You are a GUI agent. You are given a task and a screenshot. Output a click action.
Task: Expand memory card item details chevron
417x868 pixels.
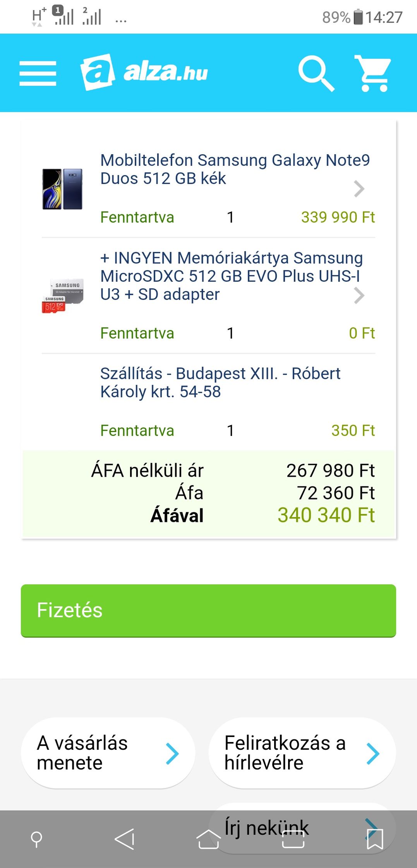click(359, 296)
